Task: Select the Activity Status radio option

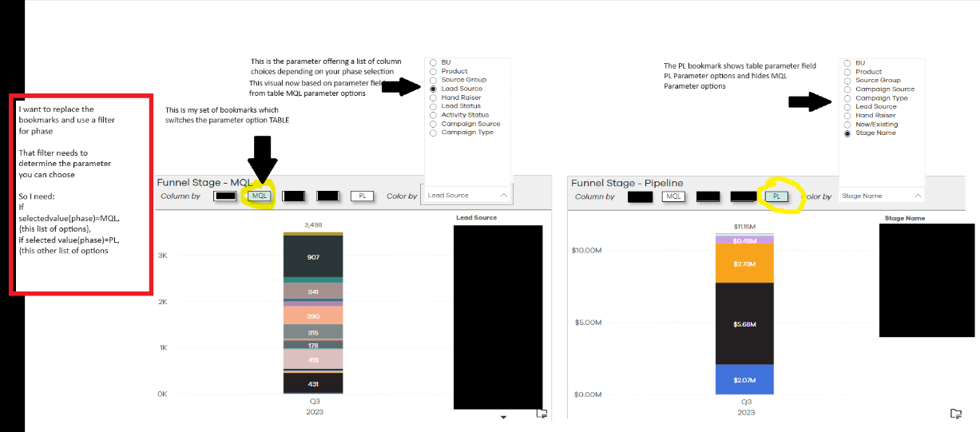Action: pos(433,115)
